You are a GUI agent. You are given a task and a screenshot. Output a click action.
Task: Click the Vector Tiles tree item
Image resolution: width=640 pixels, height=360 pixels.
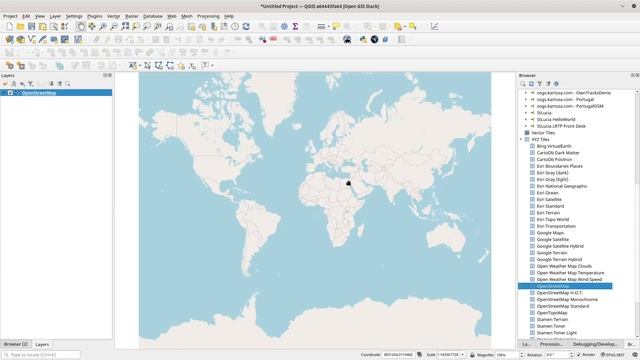pos(543,133)
